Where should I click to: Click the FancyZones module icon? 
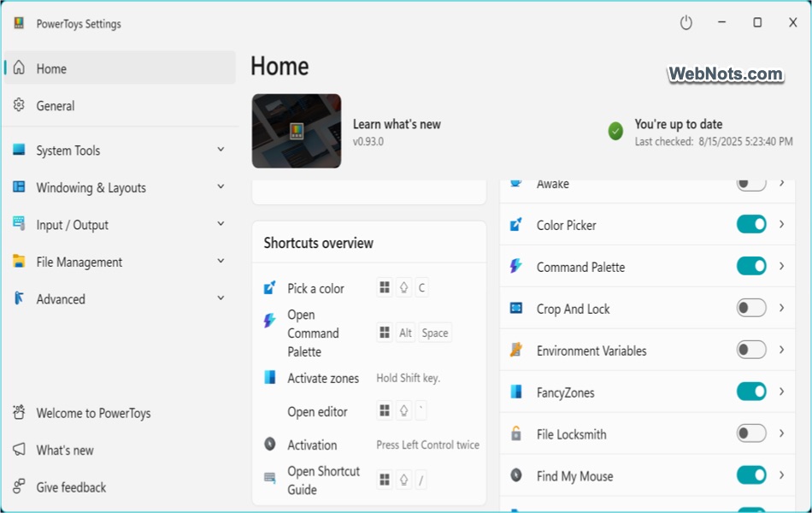click(x=516, y=392)
